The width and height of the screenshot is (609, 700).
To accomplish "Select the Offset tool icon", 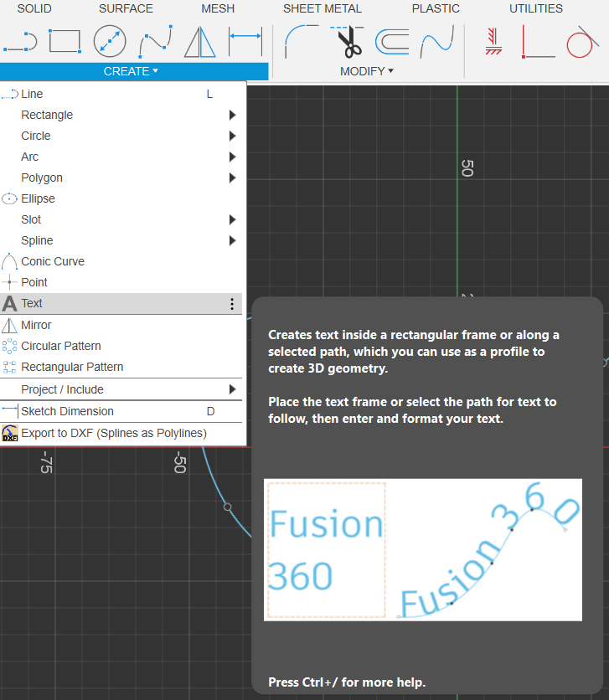I will tap(392, 42).
